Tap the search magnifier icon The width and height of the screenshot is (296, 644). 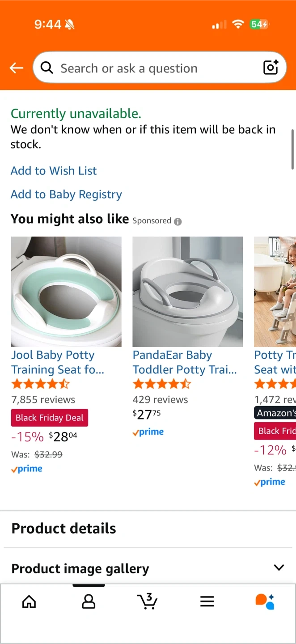click(x=47, y=68)
